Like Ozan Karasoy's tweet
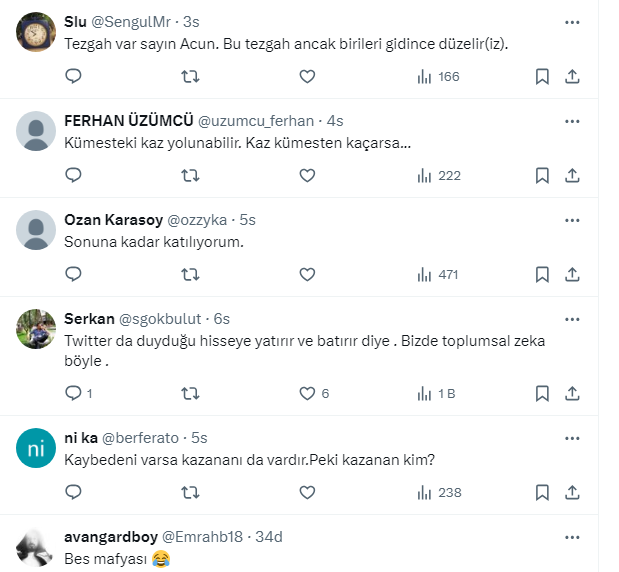The image size is (619, 572). [x=307, y=274]
